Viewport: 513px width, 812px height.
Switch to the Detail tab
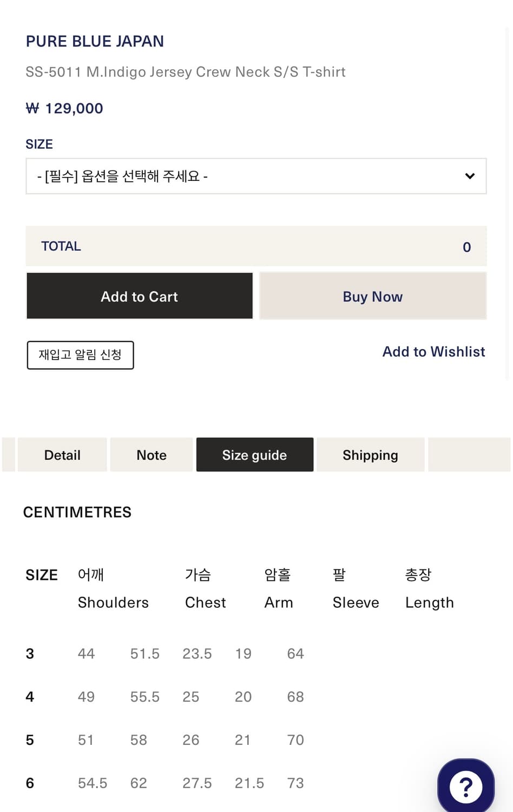tap(62, 455)
